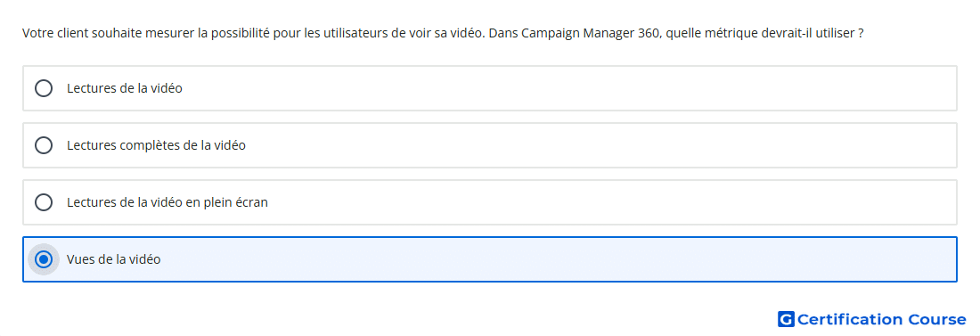Click the selected "Vues de la vidéo" radio button
The width and height of the screenshot is (980, 336).
click(44, 259)
